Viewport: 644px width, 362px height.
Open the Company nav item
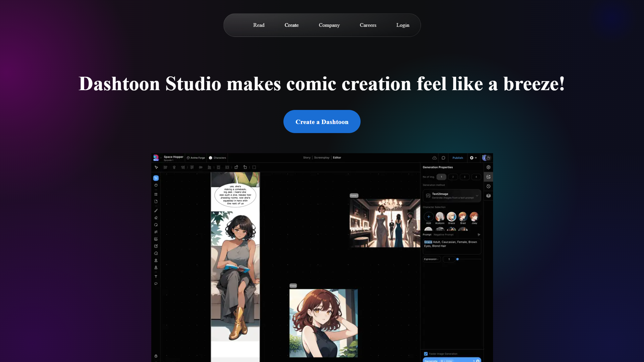pyautogui.click(x=329, y=25)
